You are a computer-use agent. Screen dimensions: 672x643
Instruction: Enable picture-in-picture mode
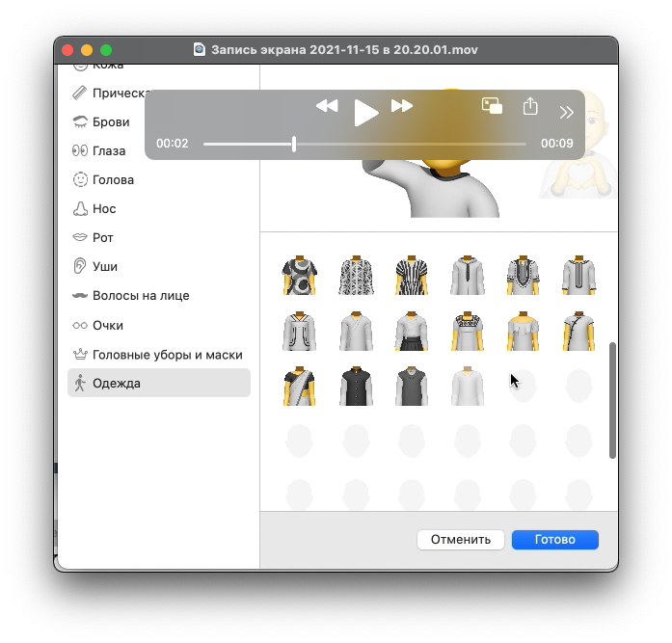[492, 106]
